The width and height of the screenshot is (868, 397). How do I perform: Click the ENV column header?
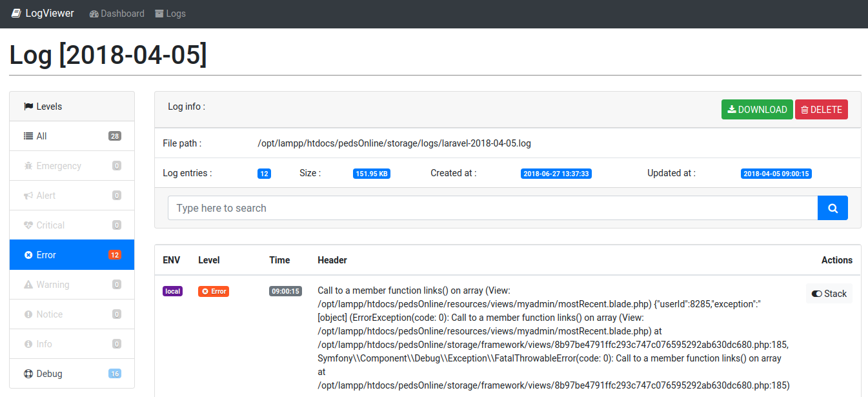[172, 260]
